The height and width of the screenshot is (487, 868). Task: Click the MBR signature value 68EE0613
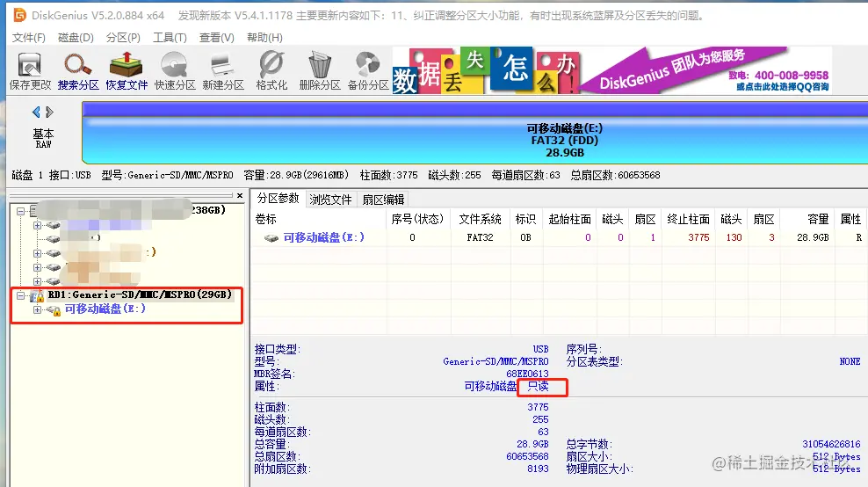point(527,374)
